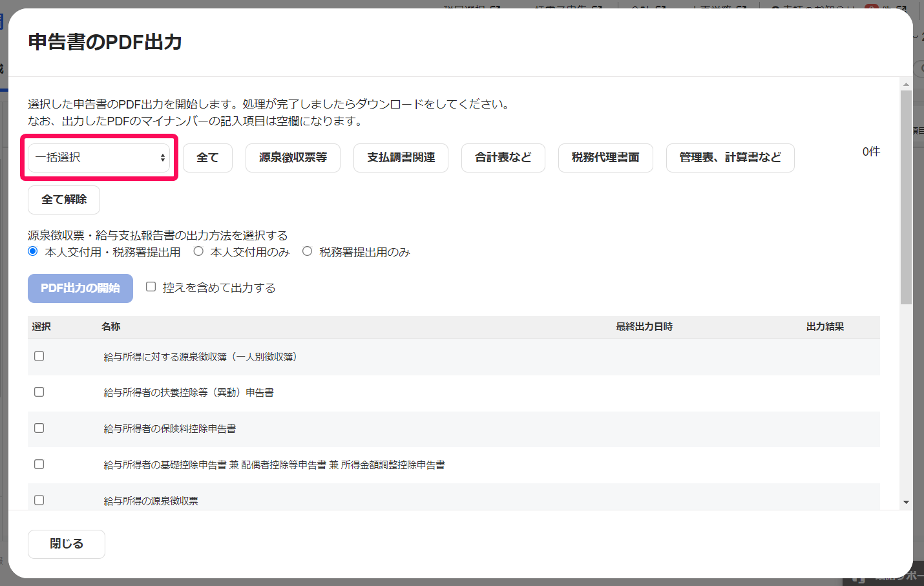Click the scrollbar down arrow

coord(906,502)
